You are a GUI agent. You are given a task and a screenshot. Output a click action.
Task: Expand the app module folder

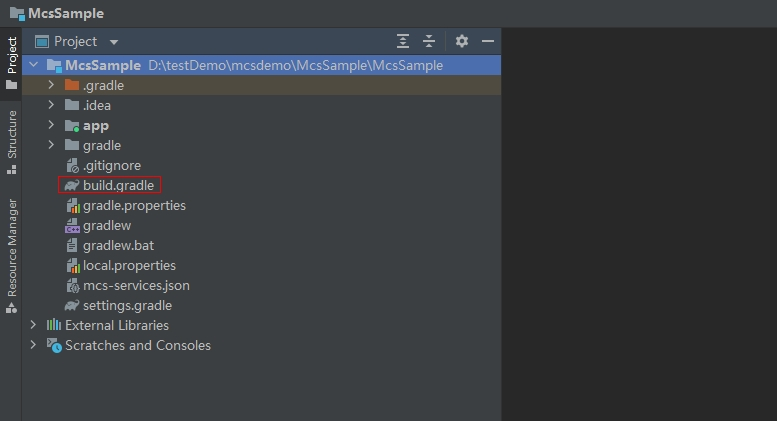click(x=52, y=125)
